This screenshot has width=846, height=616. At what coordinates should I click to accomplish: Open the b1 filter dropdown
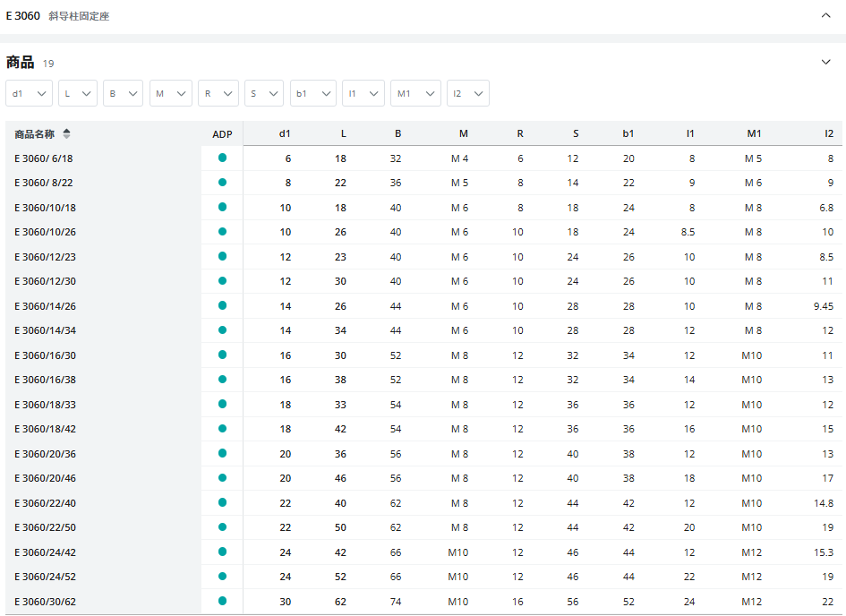click(x=313, y=93)
